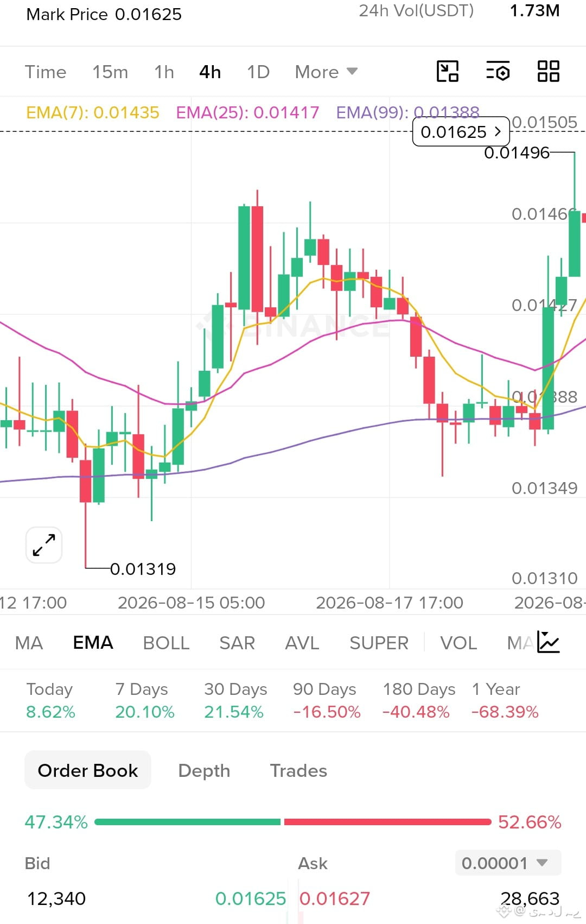Image resolution: width=586 pixels, height=924 pixels.
Task: Click the ask quantity 28,663
Action: 530,898
